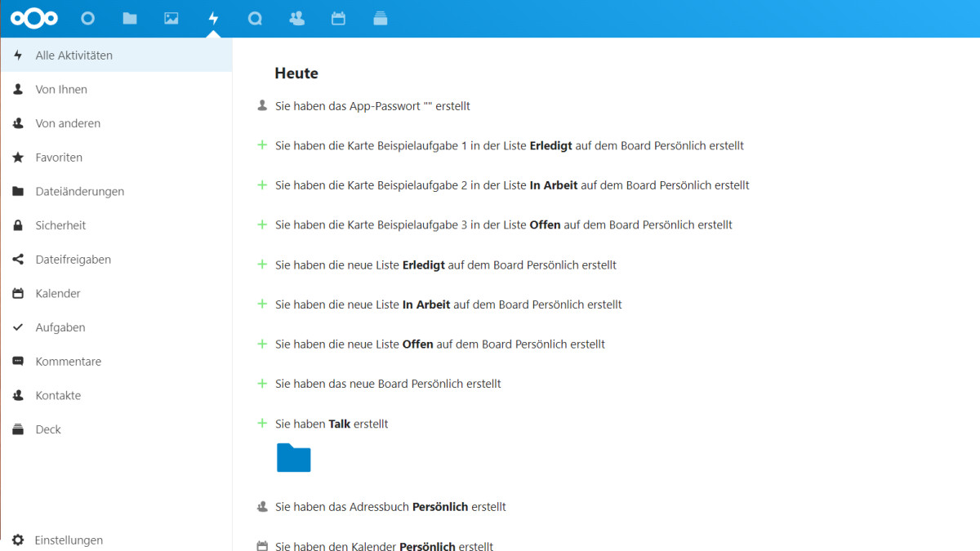
Task: Open In Arbeit link in neue Liste entry
Action: [x=426, y=304]
